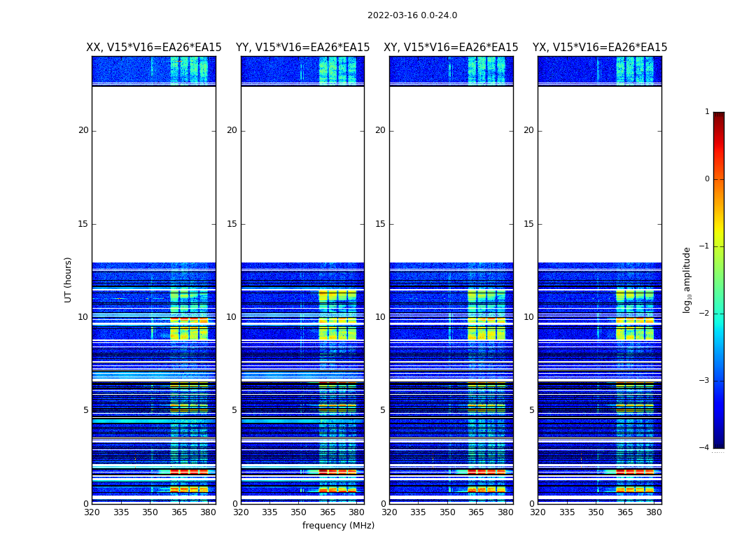Click the UT (hours) axis label

(x=68, y=280)
